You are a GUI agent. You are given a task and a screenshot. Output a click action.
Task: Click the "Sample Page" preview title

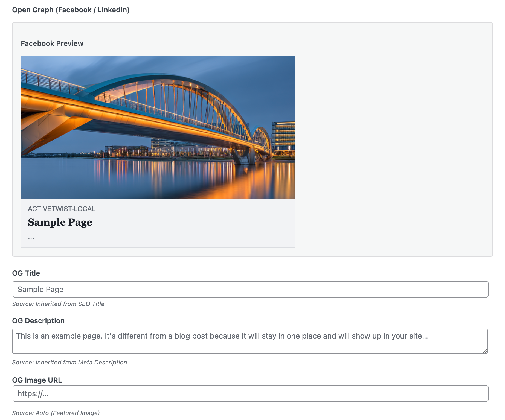click(x=60, y=222)
